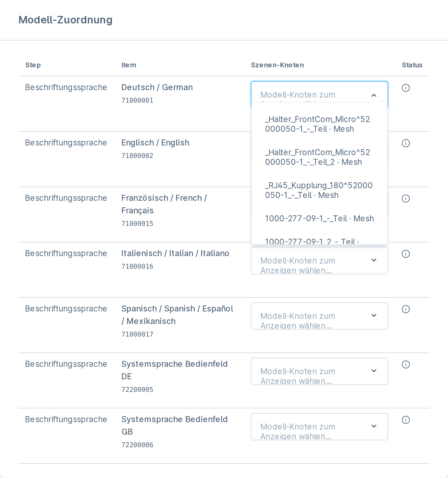Click item number 71000001
Image resolution: width=448 pixels, height=478 pixels.
137,100
